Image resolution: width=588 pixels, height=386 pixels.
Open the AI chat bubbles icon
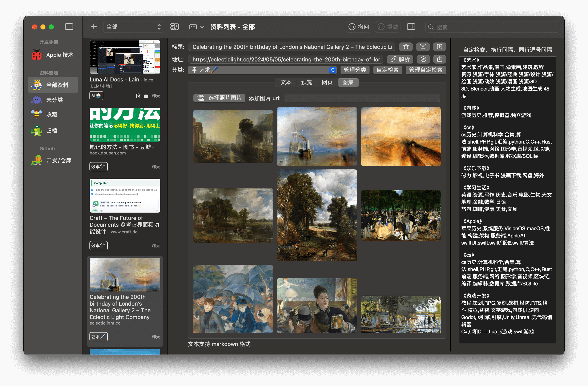[x=174, y=27]
